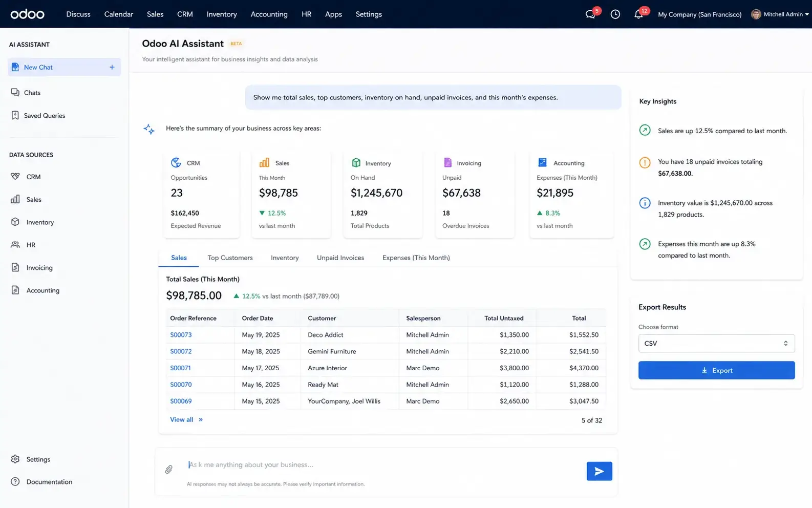Switch to Expenses (This Month) tab
Screen dimensions: 812x508
coord(416,258)
